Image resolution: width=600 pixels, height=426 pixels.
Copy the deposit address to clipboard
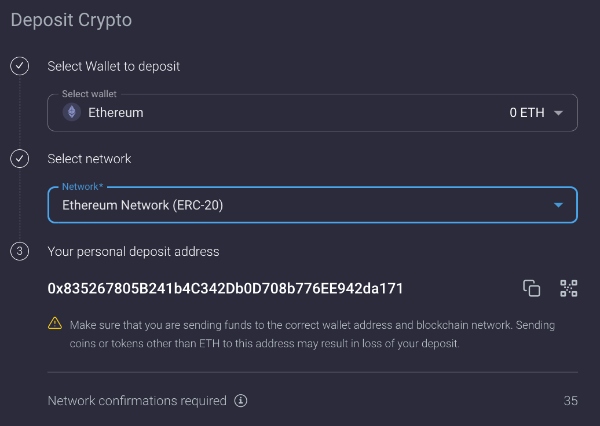[x=532, y=288]
